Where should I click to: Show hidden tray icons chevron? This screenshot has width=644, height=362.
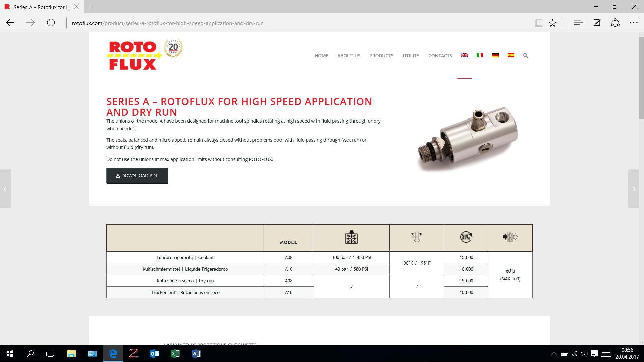click(x=554, y=354)
